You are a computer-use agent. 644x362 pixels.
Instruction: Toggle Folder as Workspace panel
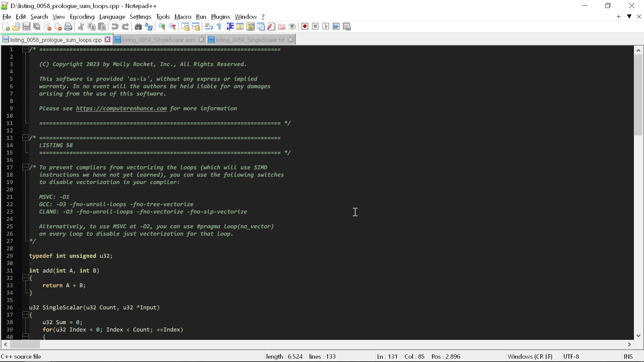tap(282, 26)
